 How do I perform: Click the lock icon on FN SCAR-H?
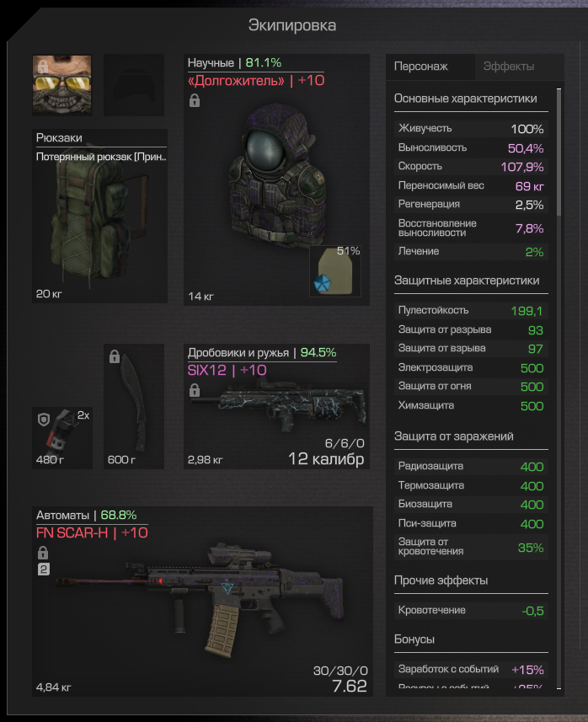(x=43, y=552)
